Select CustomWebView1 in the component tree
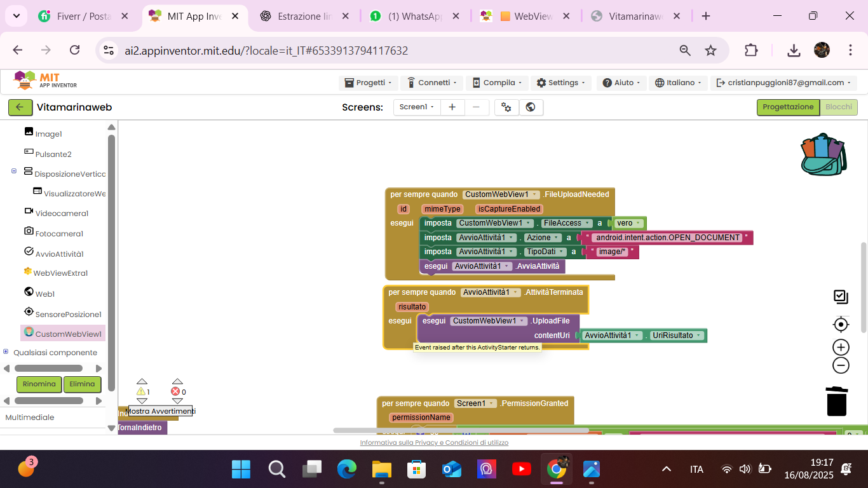868x488 pixels. (67, 334)
